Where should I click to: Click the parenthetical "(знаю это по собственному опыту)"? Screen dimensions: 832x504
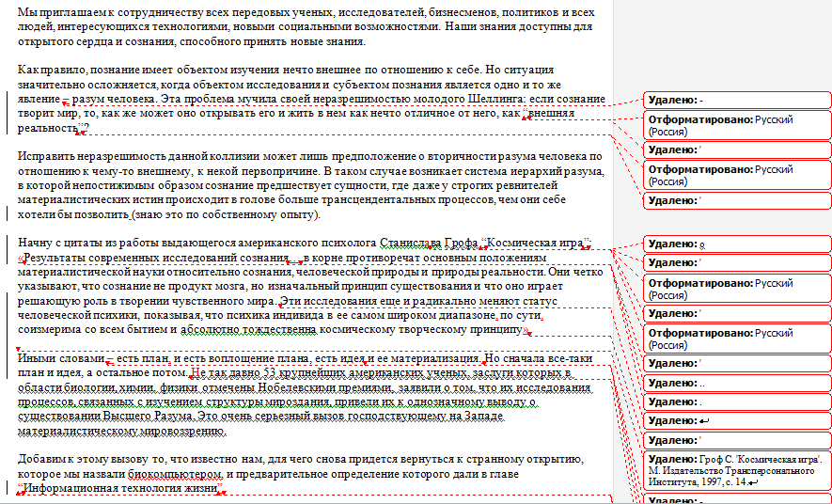[x=226, y=215]
